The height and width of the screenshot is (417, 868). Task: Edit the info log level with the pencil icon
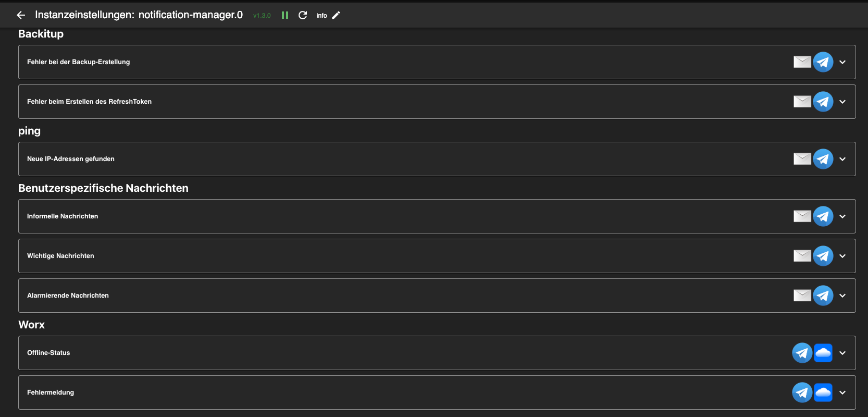(336, 15)
